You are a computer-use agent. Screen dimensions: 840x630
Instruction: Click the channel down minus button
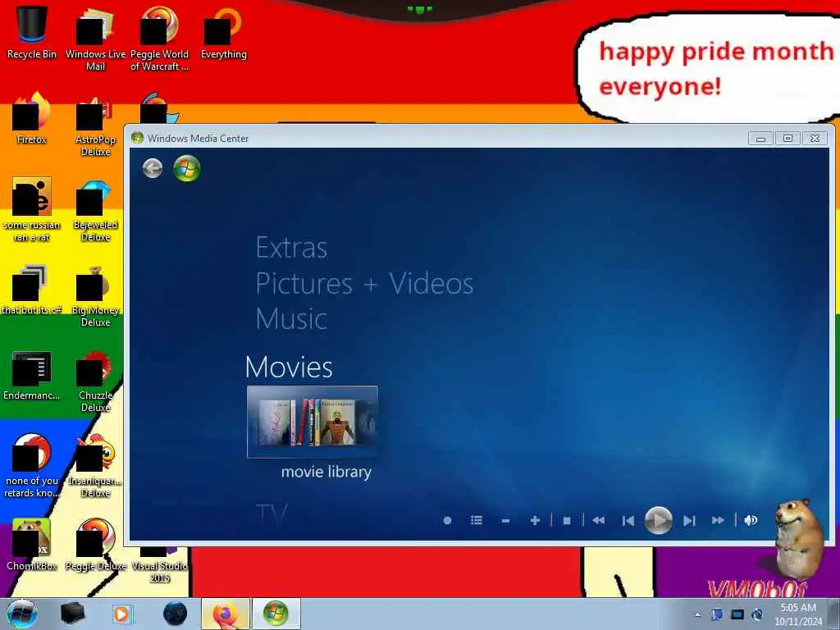pyautogui.click(x=505, y=520)
